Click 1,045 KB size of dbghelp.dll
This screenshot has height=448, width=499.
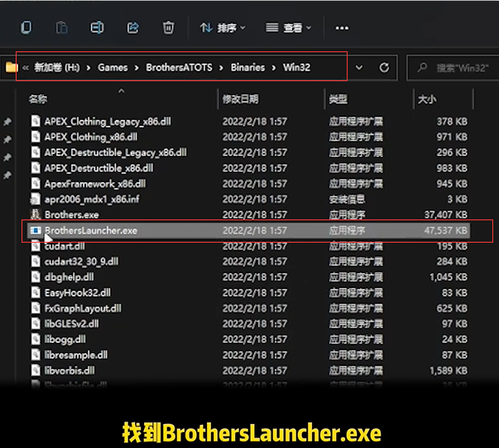point(449,277)
